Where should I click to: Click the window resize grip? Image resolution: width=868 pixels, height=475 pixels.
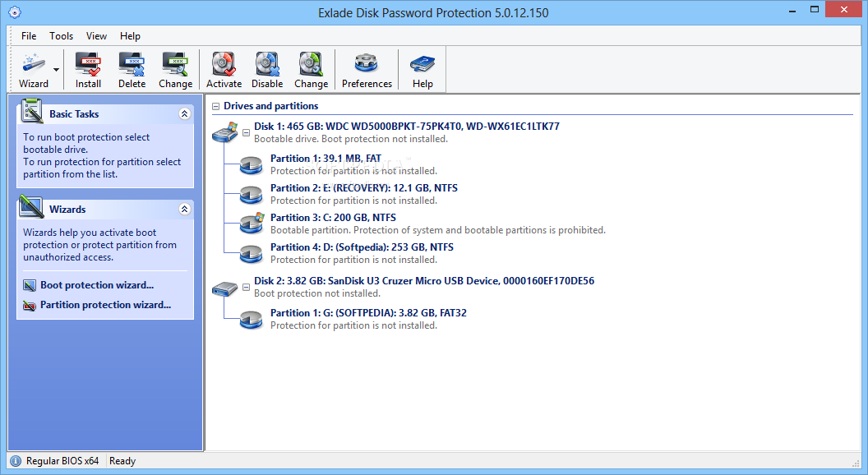tap(856, 463)
